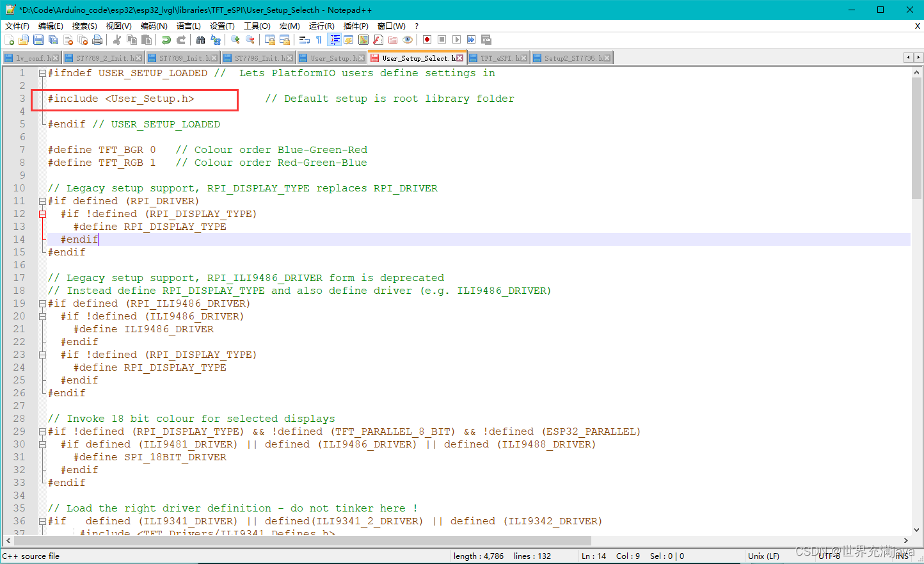Undo the last edit with the green arrow

click(x=166, y=40)
